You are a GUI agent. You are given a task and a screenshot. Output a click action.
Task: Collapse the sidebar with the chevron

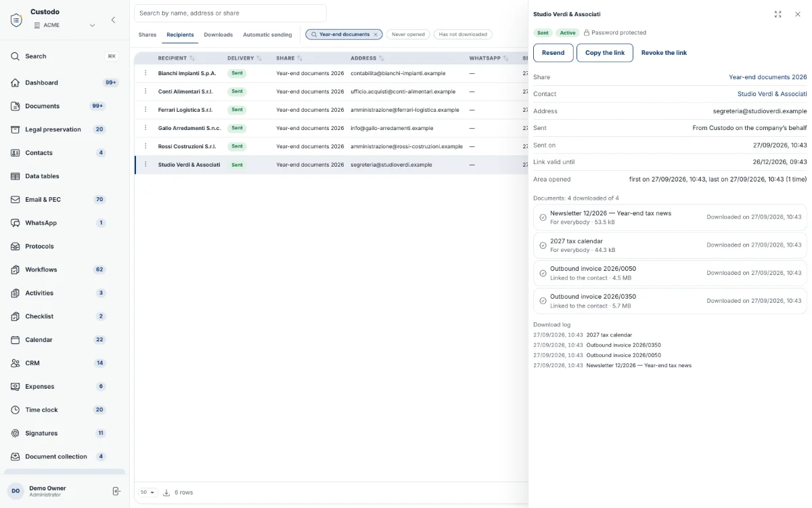click(x=113, y=20)
